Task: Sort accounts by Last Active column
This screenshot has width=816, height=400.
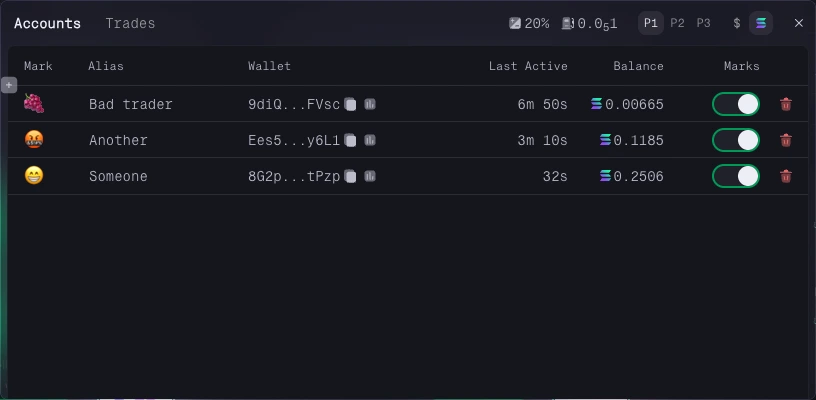Action: point(528,66)
